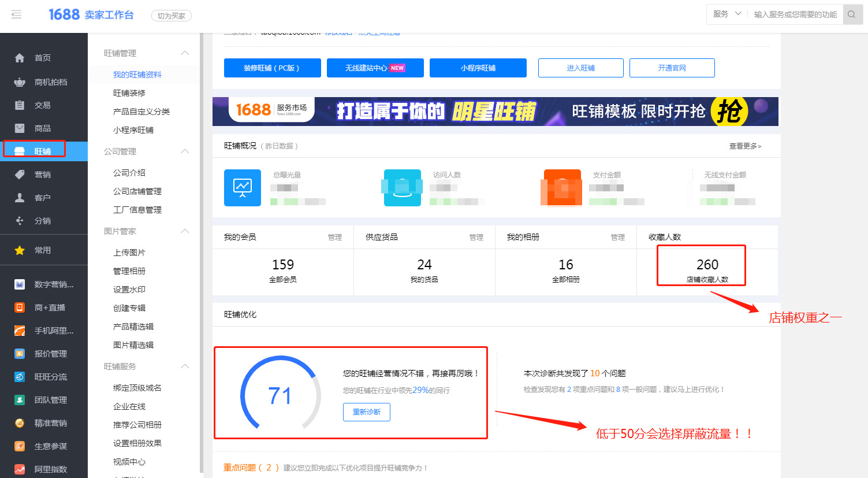Select 上传图片 in the submenu
868x478 pixels.
(129, 253)
